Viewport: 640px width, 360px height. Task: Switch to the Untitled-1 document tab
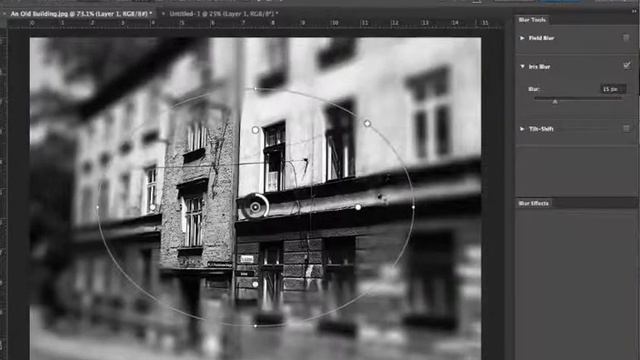click(x=224, y=13)
